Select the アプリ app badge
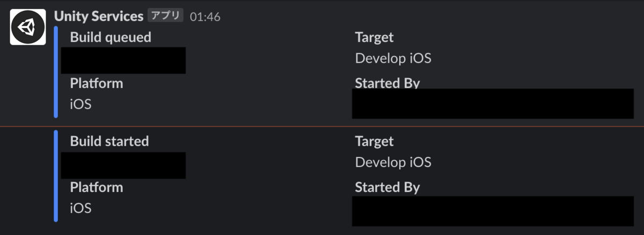This screenshot has height=235, width=644. tap(166, 16)
